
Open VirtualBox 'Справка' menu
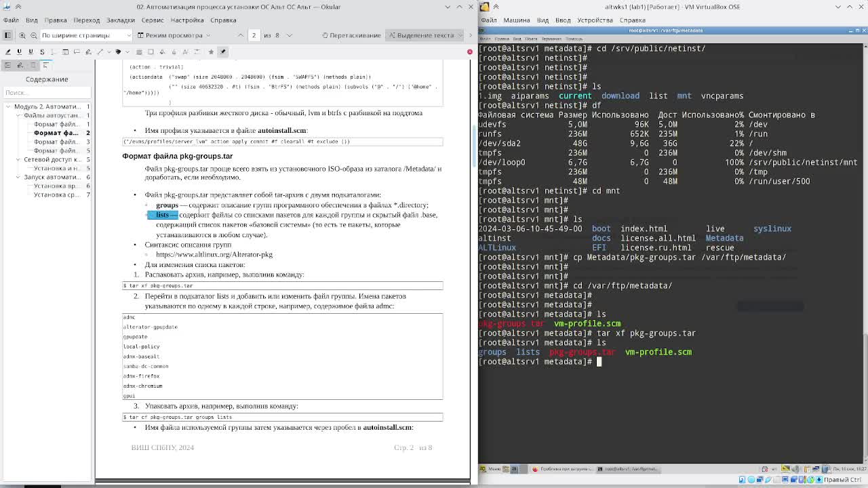pos(632,20)
